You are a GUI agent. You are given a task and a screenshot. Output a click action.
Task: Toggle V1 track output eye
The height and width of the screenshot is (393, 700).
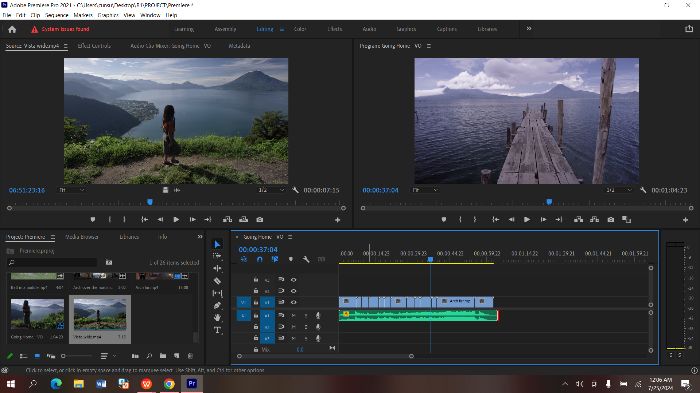[293, 302]
